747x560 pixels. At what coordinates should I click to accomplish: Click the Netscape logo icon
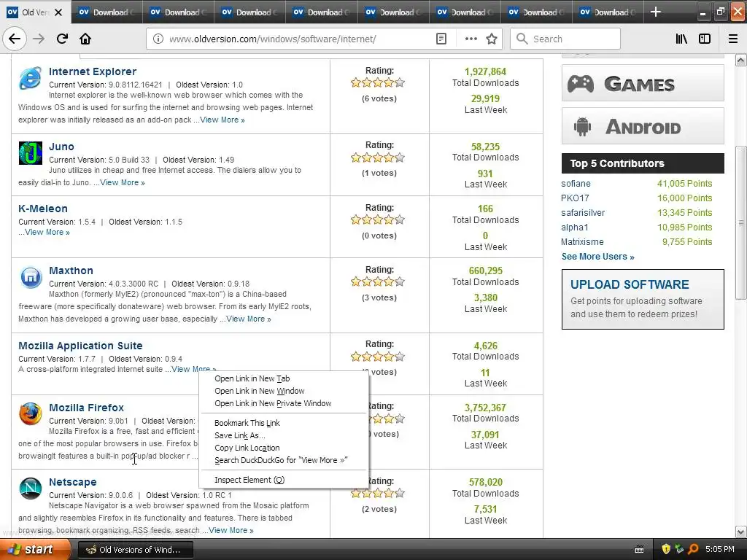[x=31, y=488]
